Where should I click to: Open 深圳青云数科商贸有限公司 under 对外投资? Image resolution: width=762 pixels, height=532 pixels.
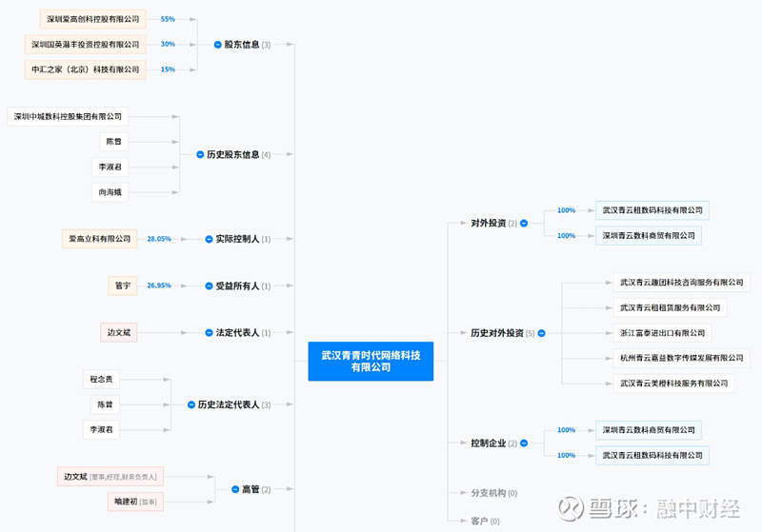pos(649,235)
